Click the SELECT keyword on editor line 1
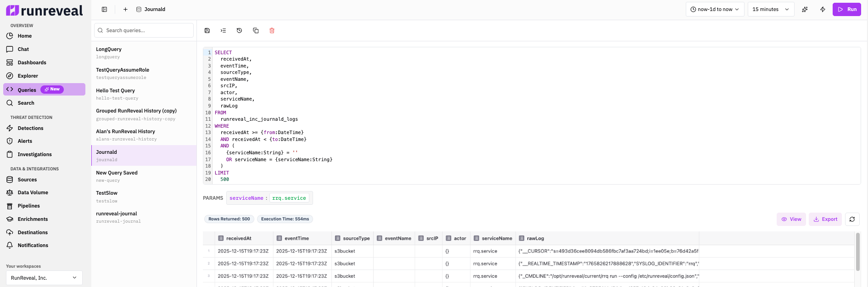The height and width of the screenshot is (287, 868). (223, 52)
